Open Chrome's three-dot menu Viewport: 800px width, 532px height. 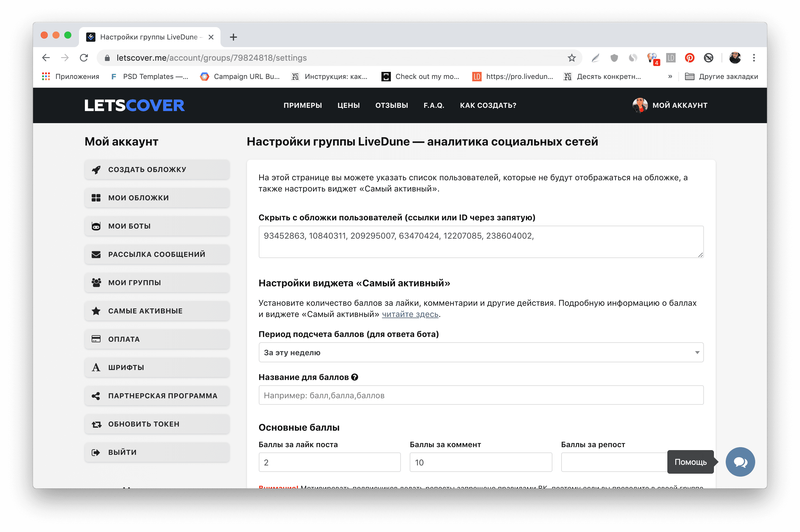754,58
